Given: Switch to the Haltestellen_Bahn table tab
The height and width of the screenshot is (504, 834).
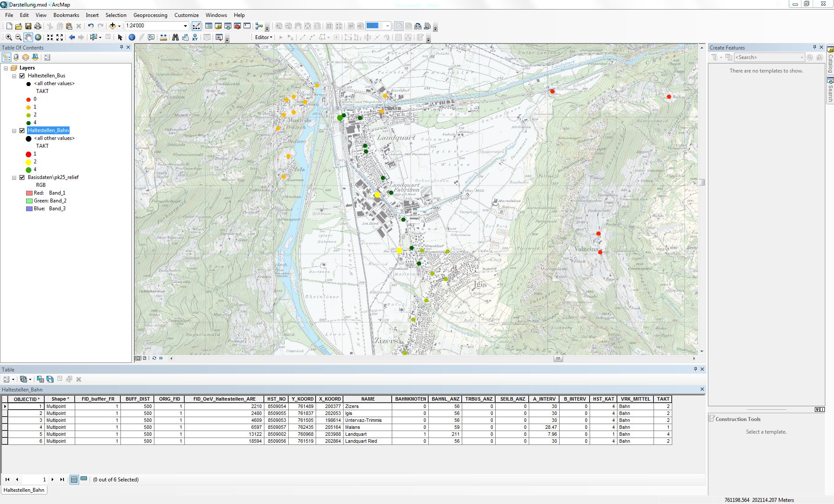Looking at the screenshot, I should tap(24, 490).
